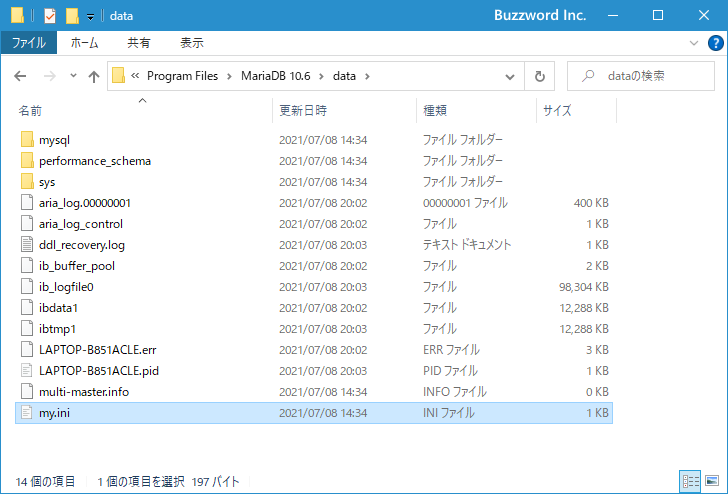Click the dataの検索 search box
Screen dimensions: 728x494
[641, 76]
